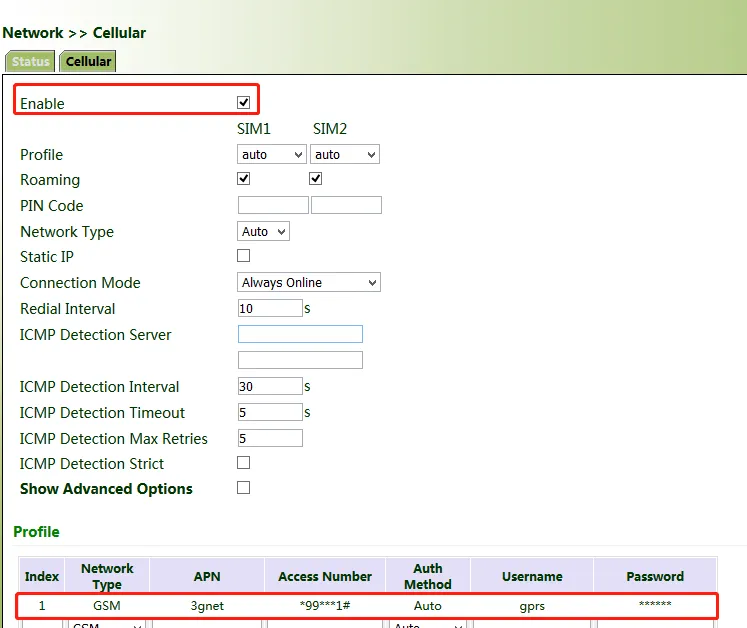Focus the second ICMP Detection Server field
Image resolution: width=747 pixels, height=628 pixels.
click(x=300, y=360)
